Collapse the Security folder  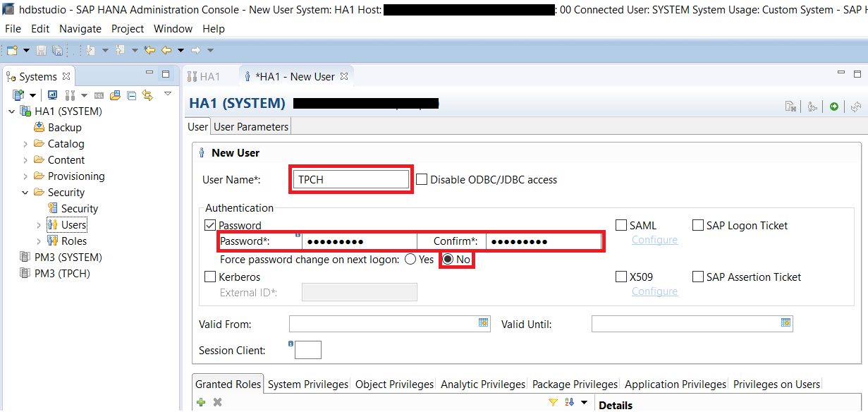[x=25, y=193]
